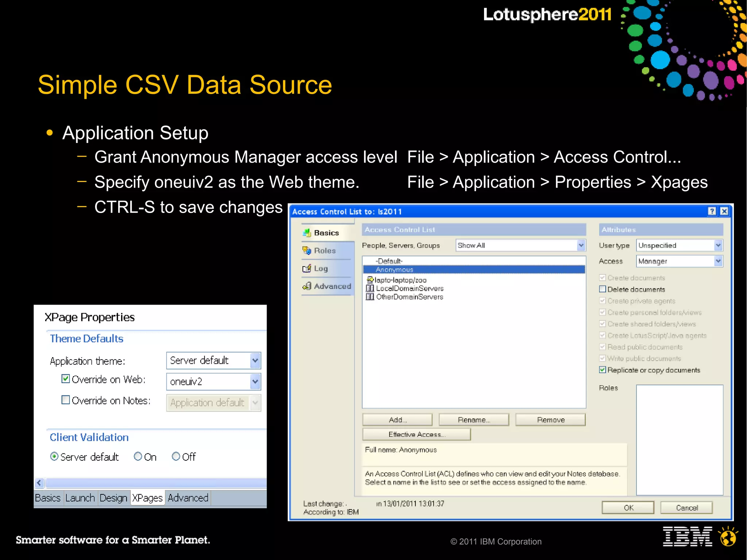Click properties panel scroll left arrow
This screenshot has width=747, height=560.
39,483
